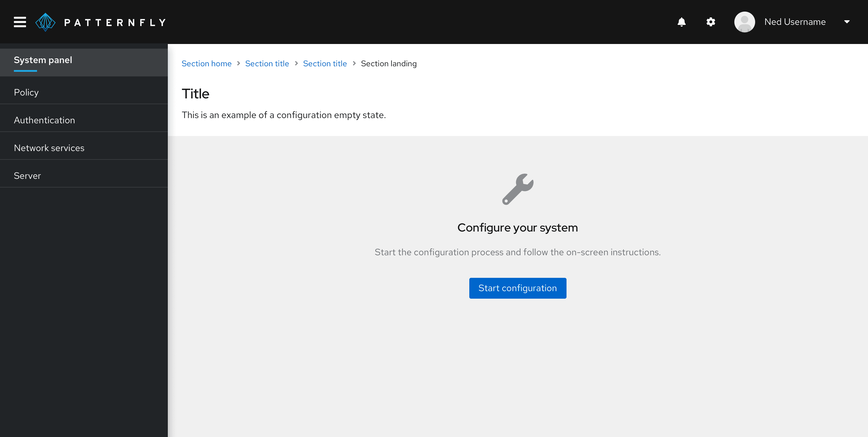
Task: Click the first Section title breadcrumb
Action: 267,63
